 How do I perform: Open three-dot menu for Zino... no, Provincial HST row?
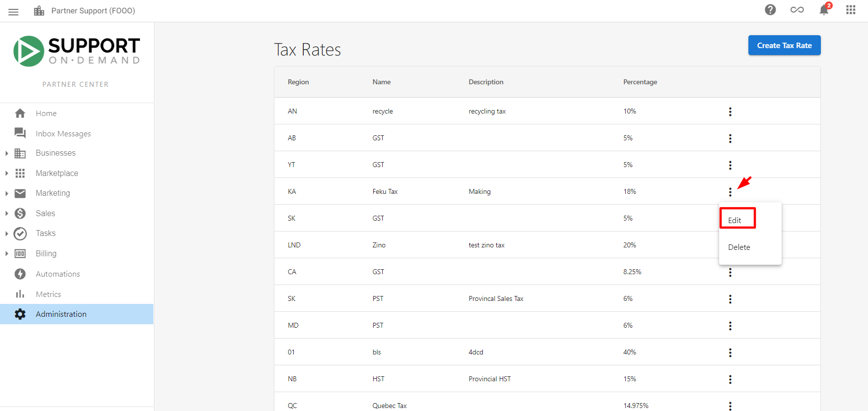click(730, 379)
